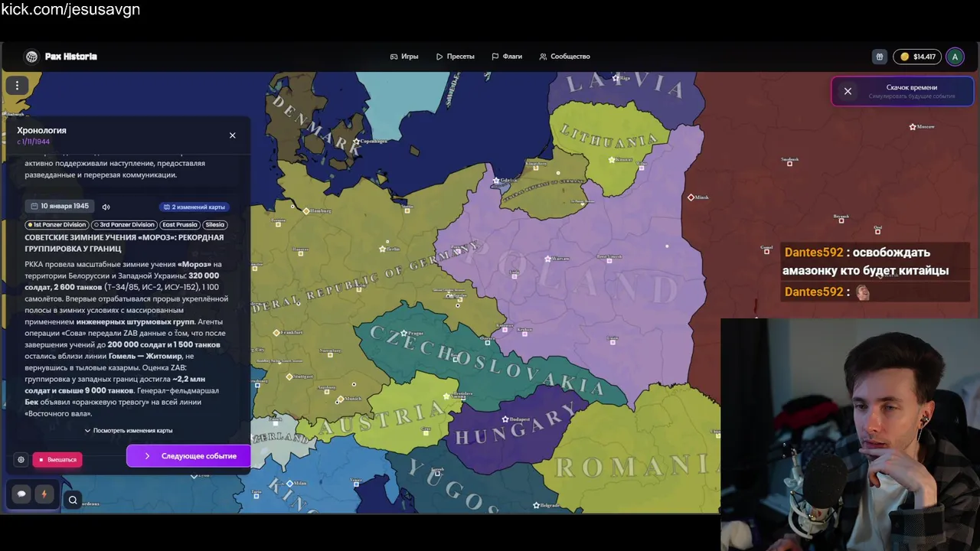Open the map search magnifier
Image resolution: width=980 pixels, height=551 pixels.
click(x=73, y=500)
